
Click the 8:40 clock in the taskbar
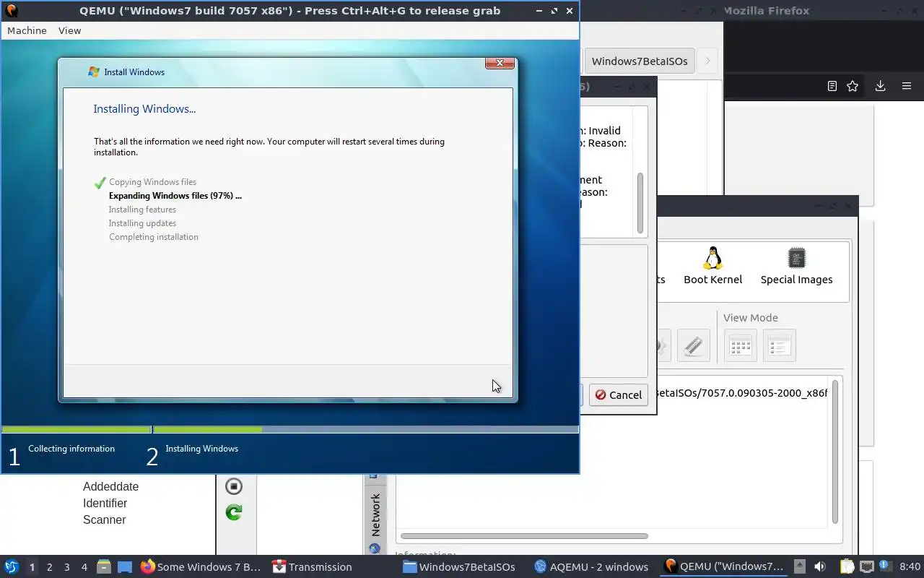point(910,566)
